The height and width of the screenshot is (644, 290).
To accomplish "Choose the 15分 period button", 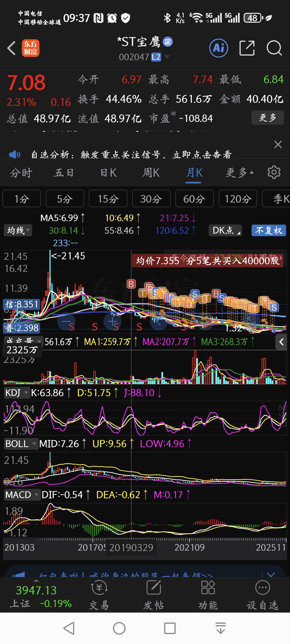I will [x=108, y=199].
